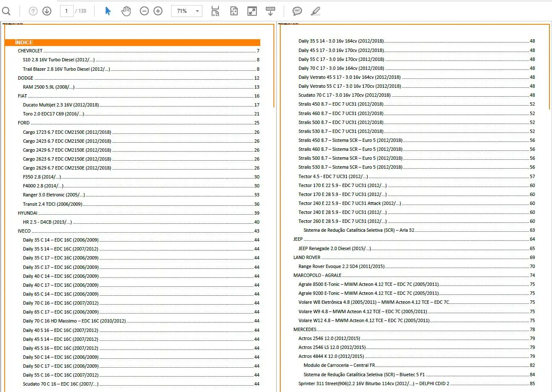
Task: Open the CHEVROLET index entry
Action: pyautogui.click(x=139, y=51)
